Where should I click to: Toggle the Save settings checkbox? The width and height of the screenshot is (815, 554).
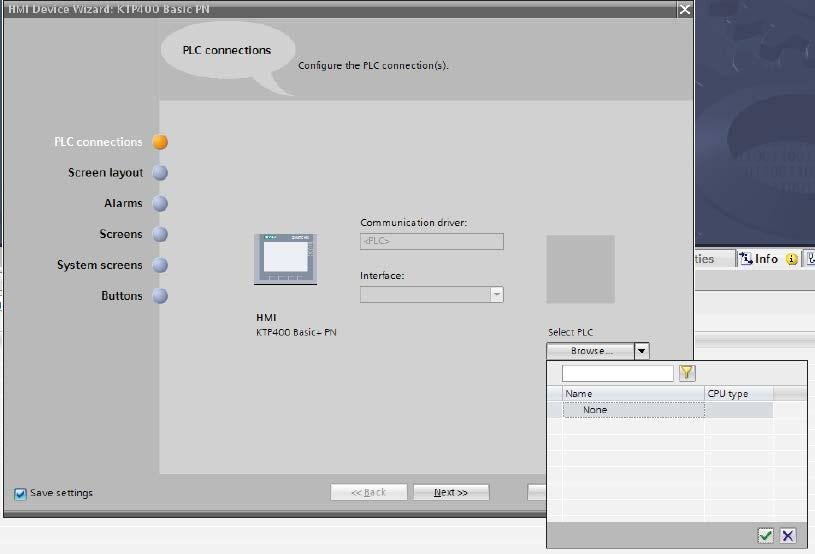tap(20, 493)
